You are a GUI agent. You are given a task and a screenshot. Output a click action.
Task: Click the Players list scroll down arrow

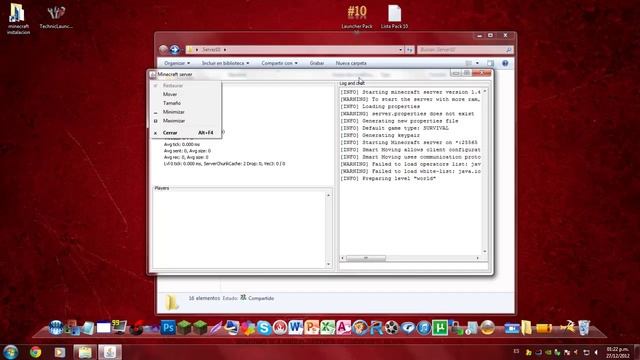point(329,264)
